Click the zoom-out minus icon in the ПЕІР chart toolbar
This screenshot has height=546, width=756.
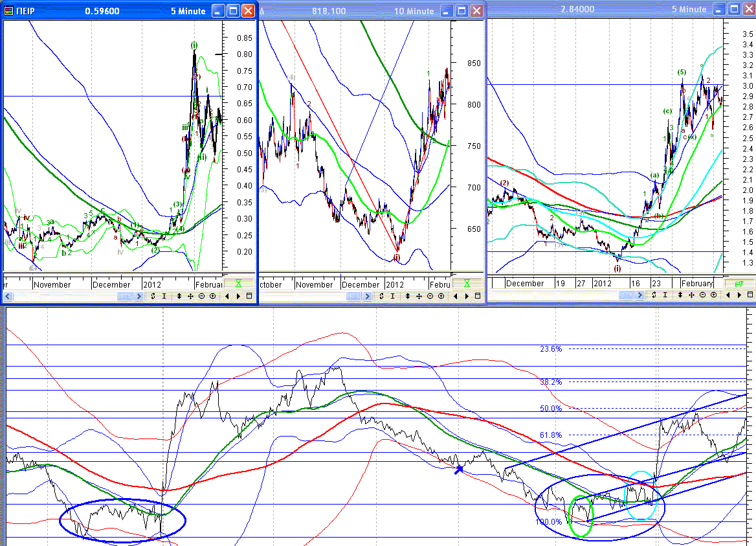click(201, 296)
